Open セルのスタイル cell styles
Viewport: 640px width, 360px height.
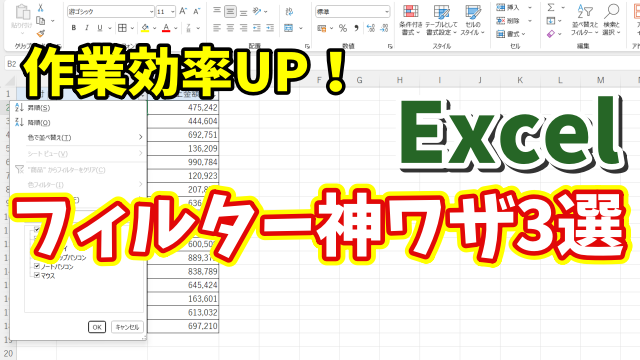472,20
